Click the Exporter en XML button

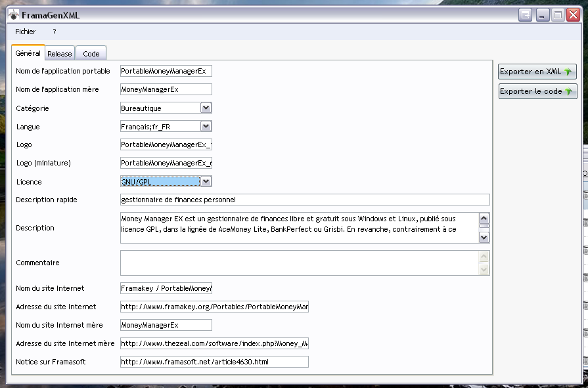tap(537, 71)
